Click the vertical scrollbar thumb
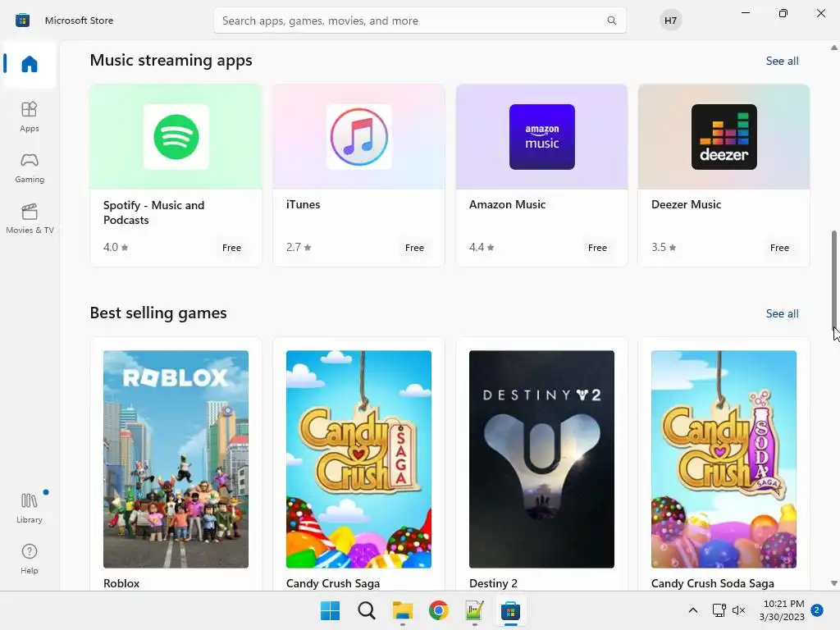 click(834, 281)
